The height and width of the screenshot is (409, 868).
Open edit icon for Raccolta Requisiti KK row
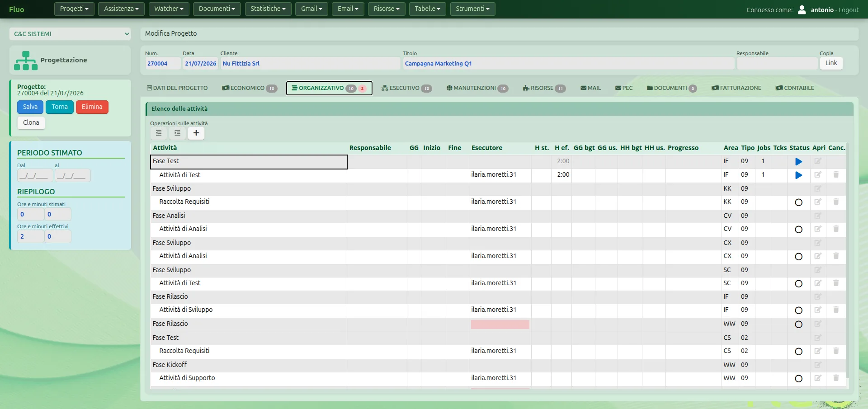[x=818, y=202]
